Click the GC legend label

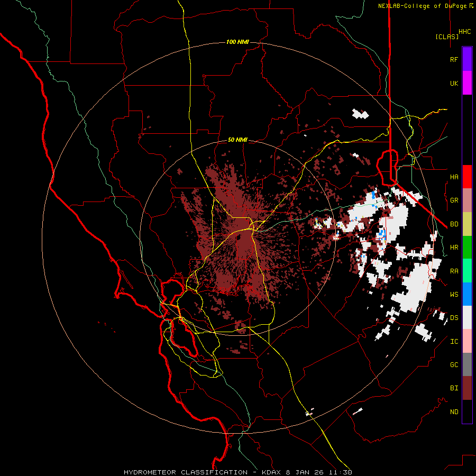click(x=454, y=364)
